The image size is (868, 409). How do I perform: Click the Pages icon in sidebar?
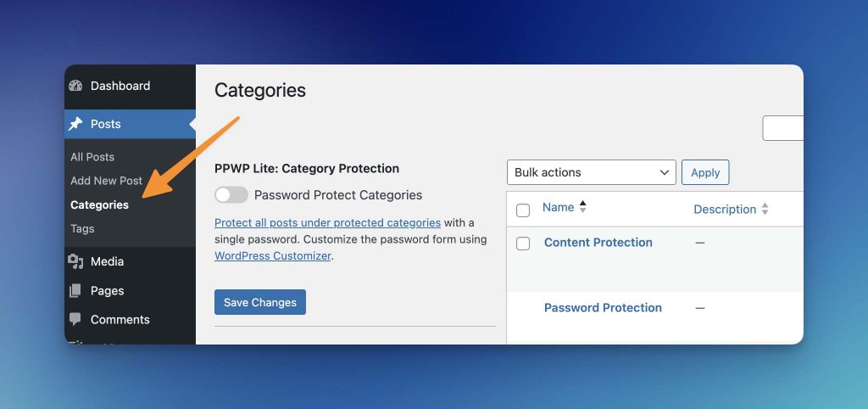[75, 291]
